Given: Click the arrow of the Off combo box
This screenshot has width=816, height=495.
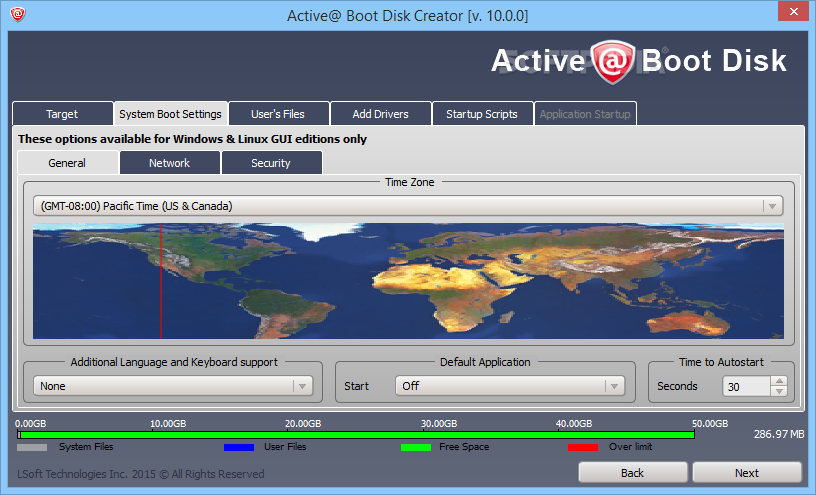Looking at the screenshot, I should 615,386.
